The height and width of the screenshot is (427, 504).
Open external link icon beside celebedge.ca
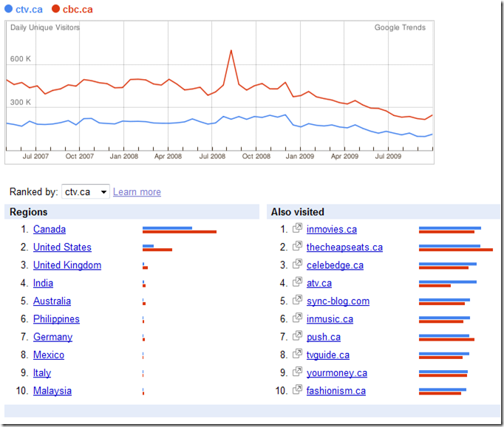point(297,264)
